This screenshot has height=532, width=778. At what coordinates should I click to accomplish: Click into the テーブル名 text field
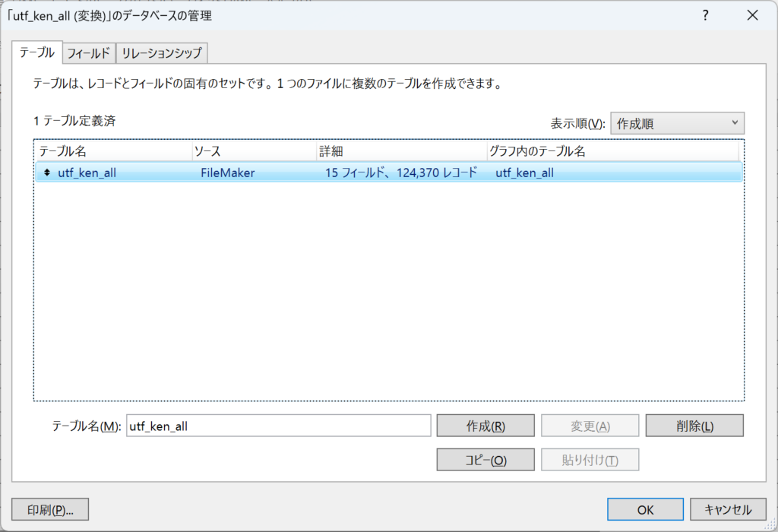[278, 426]
